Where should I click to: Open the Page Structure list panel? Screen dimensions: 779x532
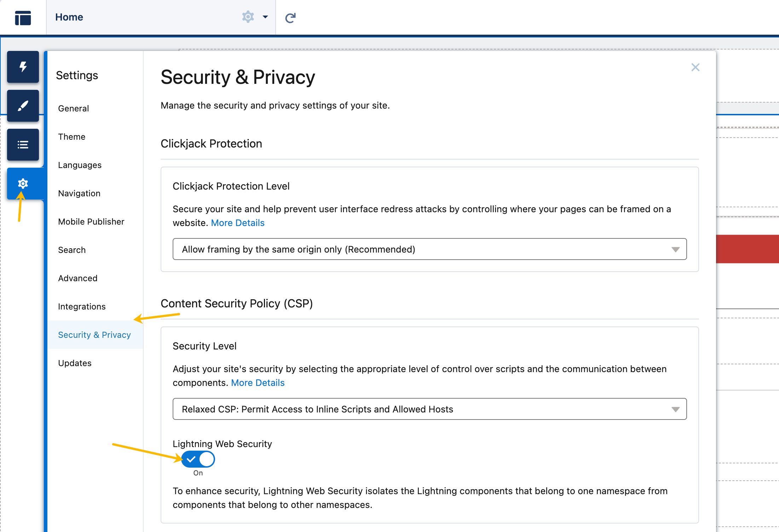(x=23, y=145)
